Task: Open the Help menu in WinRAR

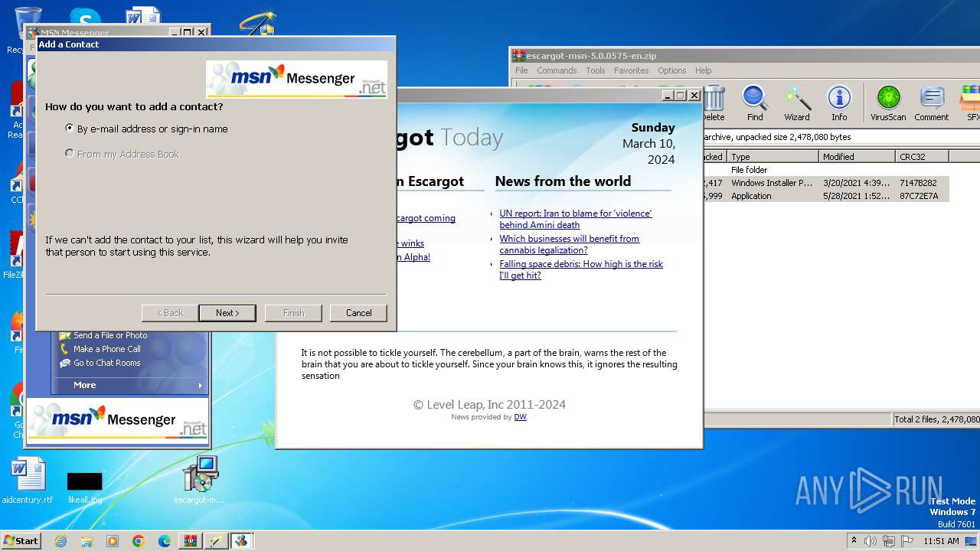Action: click(x=704, y=70)
